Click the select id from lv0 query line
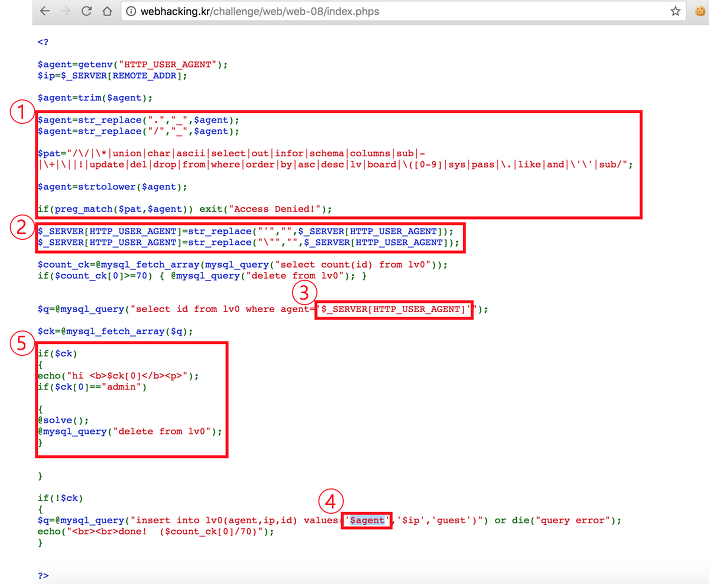The image size is (710, 584). [x=263, y=309]
